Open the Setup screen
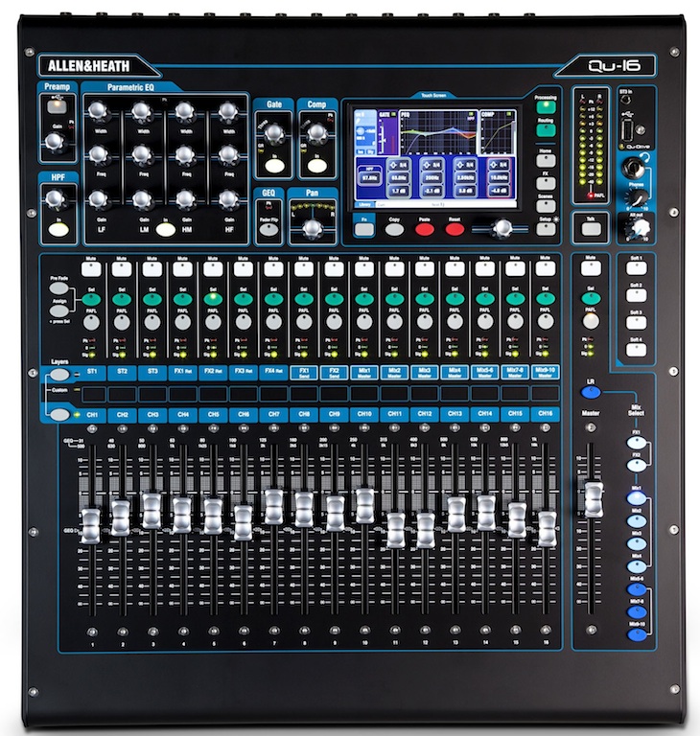 tap(546, 229)
